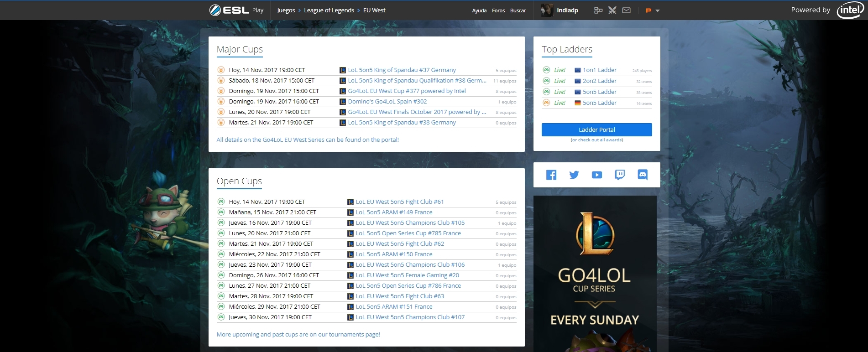Go to League of Legends breadcrumb
Screen dimensions: 868x352
[329, 10]
